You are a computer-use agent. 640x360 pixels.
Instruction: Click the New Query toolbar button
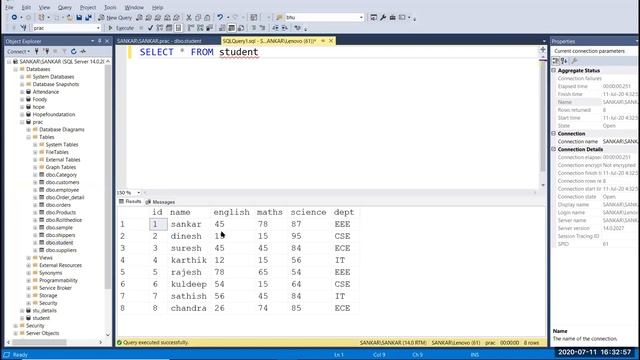pos(115,18)
